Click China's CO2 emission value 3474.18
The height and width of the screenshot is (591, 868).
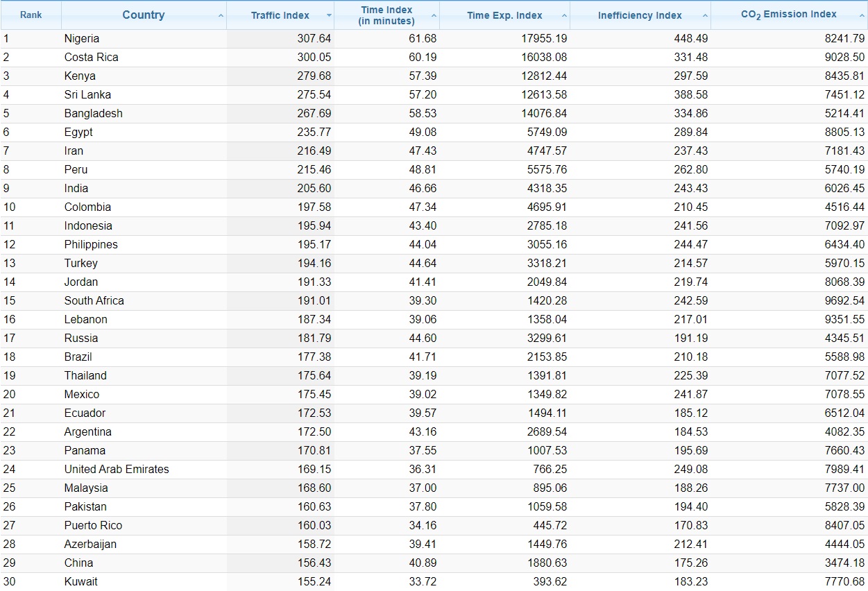click(844, 563)
